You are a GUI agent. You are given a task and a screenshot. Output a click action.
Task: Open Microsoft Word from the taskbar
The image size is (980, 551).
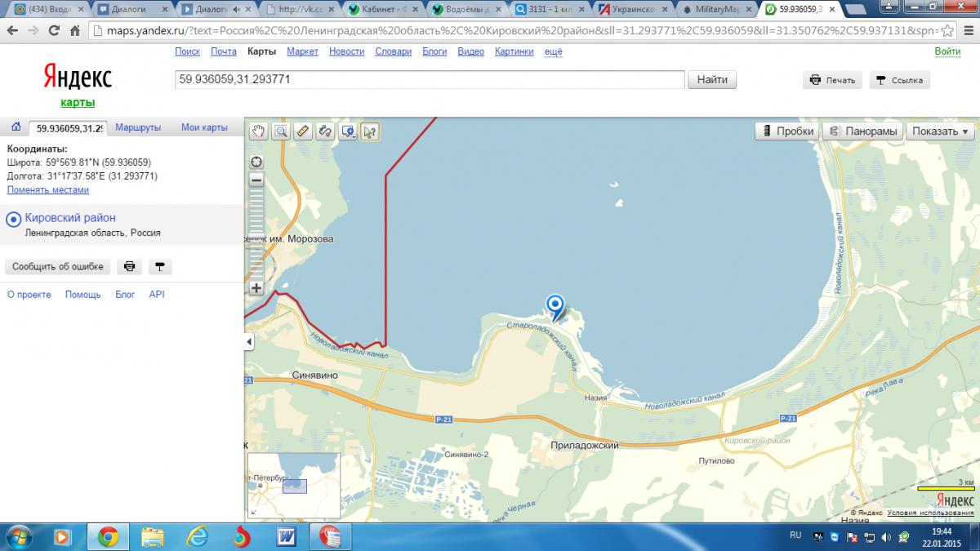tap(287, 536)
